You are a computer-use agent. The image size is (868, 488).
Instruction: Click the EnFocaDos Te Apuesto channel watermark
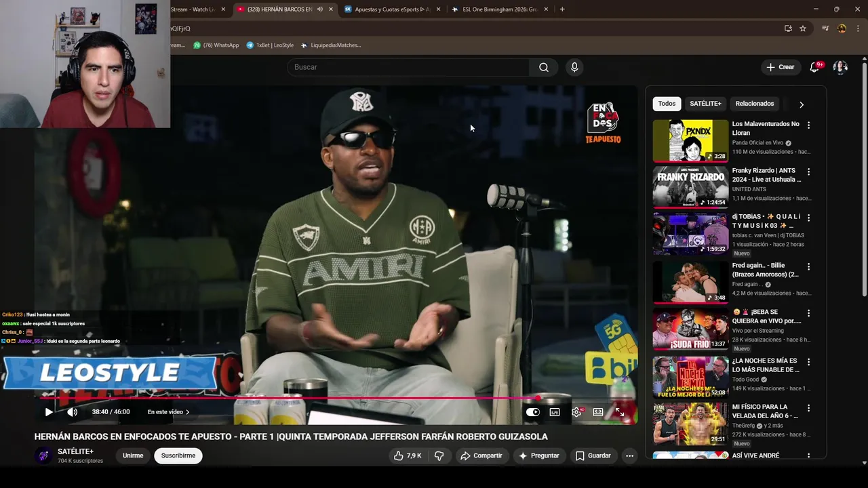coord(603,123)
